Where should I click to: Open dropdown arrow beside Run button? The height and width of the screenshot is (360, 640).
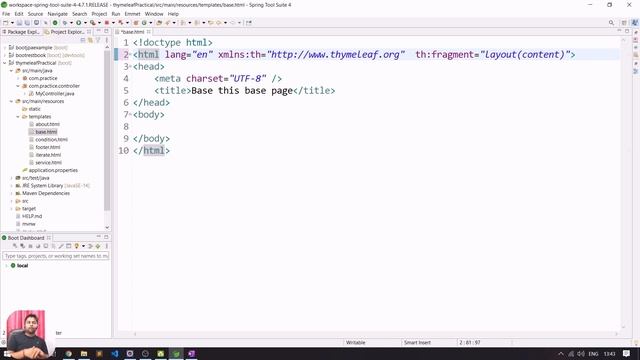click(x=85, y=23)
